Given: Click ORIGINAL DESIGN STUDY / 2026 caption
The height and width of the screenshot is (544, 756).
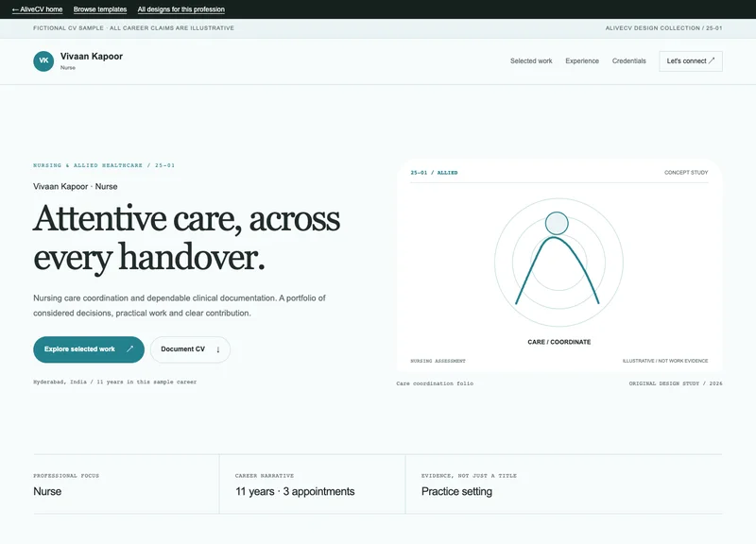Looking at the screenshot, I should click(676, 383).
